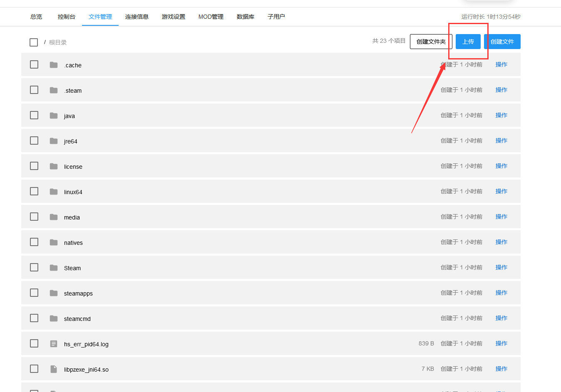Click the hs_err_pid64.log text file icon
Viewport: 561px width, 392px height.
54,344
